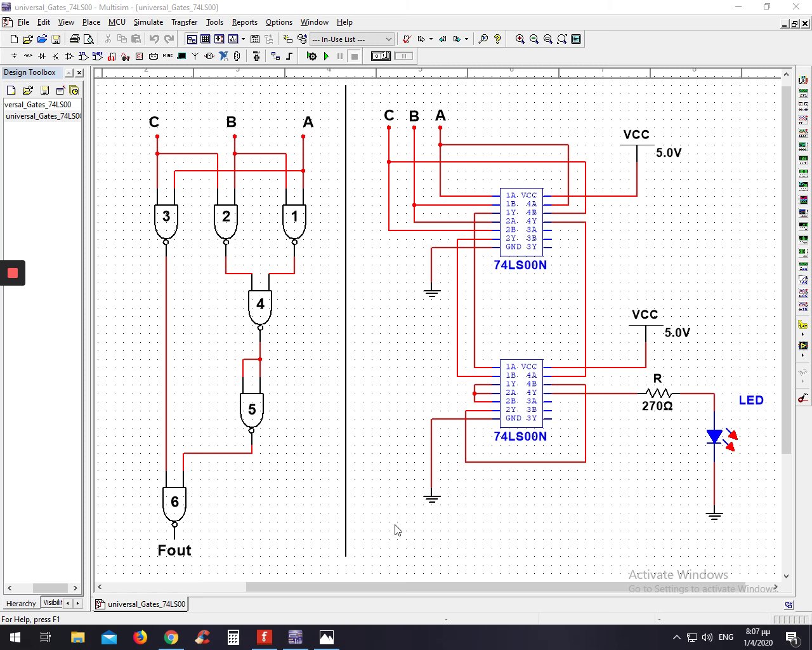The height and width of the screenshot is (650, 812).
Task: Open File Explorer from the taskbar
Action: pos(77,637)
